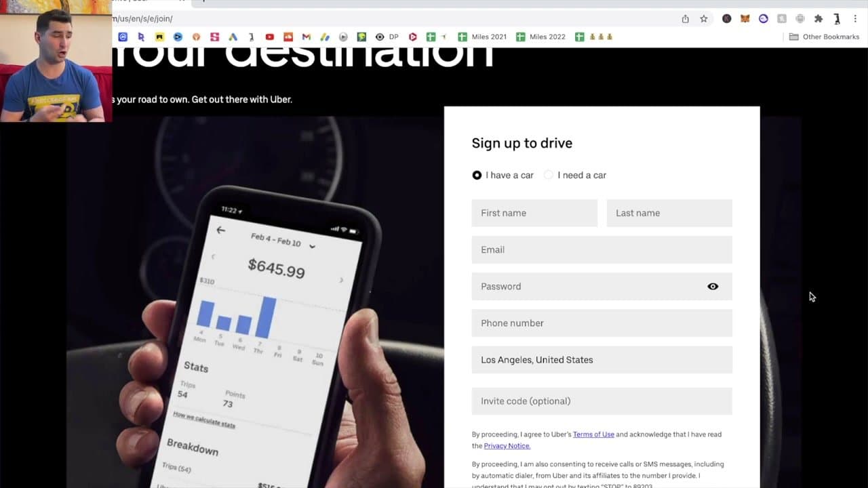Viewport: 868px width, 488px height.
Task: Bookmark this page with the star icon
Action: click(704, 19)
